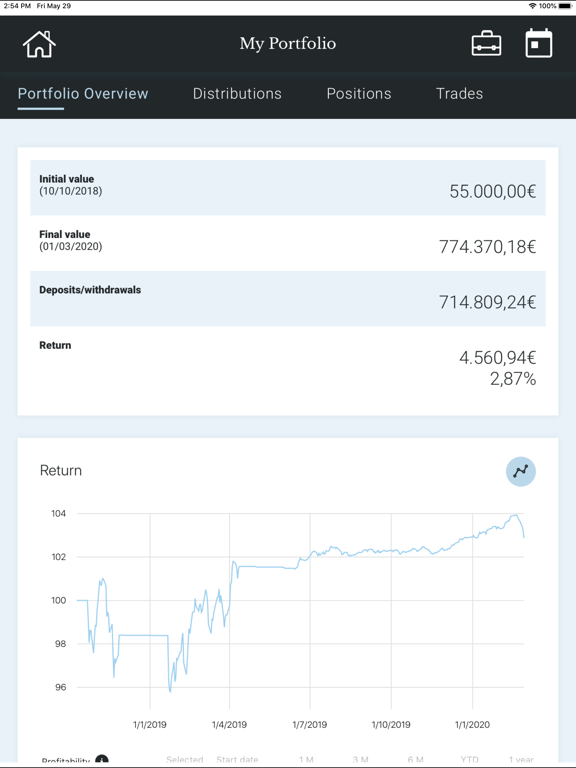This screenshot has width=576, height=768.
Task: Tap the 1/4/2019 x-axis date
Action: tap(229, 724)
